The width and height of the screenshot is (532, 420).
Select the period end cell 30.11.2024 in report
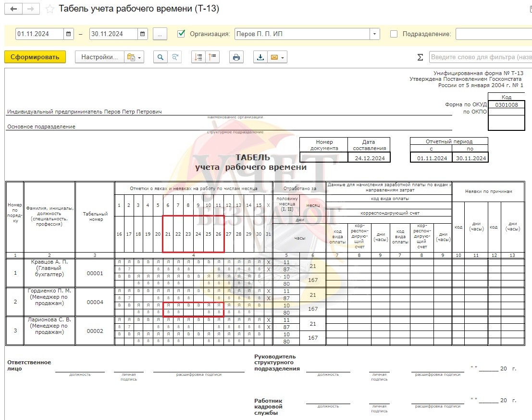pos(470,158)
